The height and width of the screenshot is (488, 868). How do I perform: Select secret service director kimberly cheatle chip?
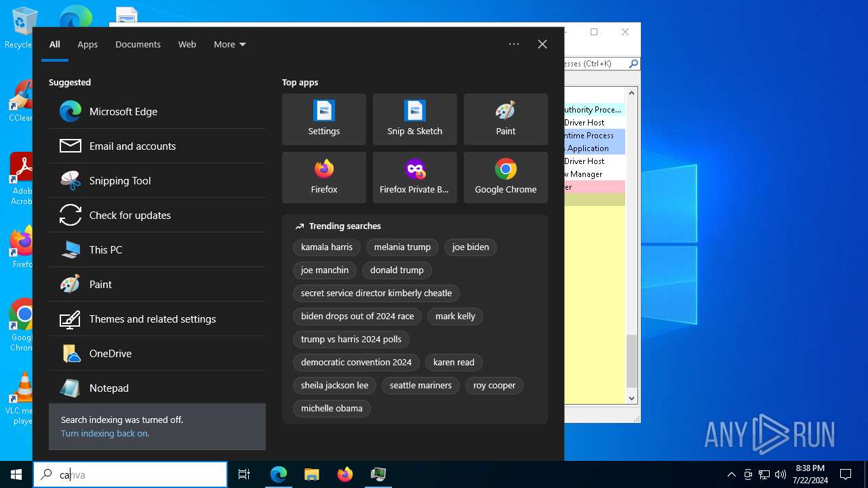376,293
